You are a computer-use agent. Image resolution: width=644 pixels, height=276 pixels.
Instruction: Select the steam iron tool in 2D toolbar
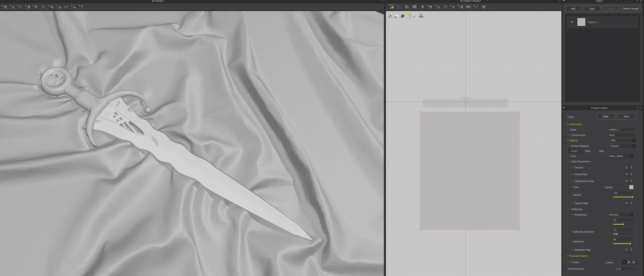click(x=446, y=7)
